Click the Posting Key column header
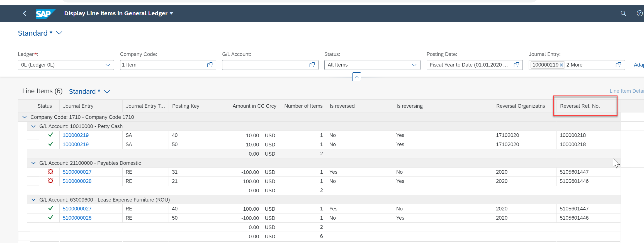 pyautogui.click(x=187, y=106)
